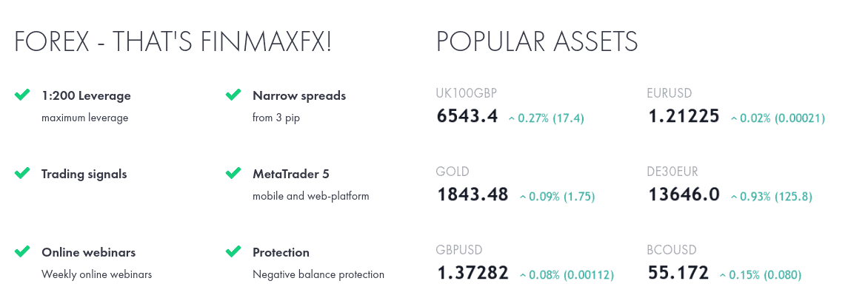The image size is (868, 298).
Task: Click the up arrow next to BCOUSD change
Action: [723, 275]
